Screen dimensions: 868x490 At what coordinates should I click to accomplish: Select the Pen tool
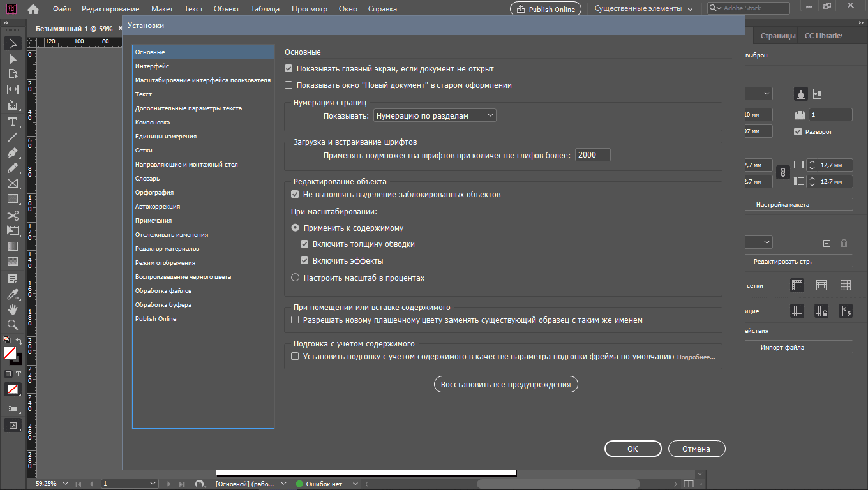(x=13, y=153)
